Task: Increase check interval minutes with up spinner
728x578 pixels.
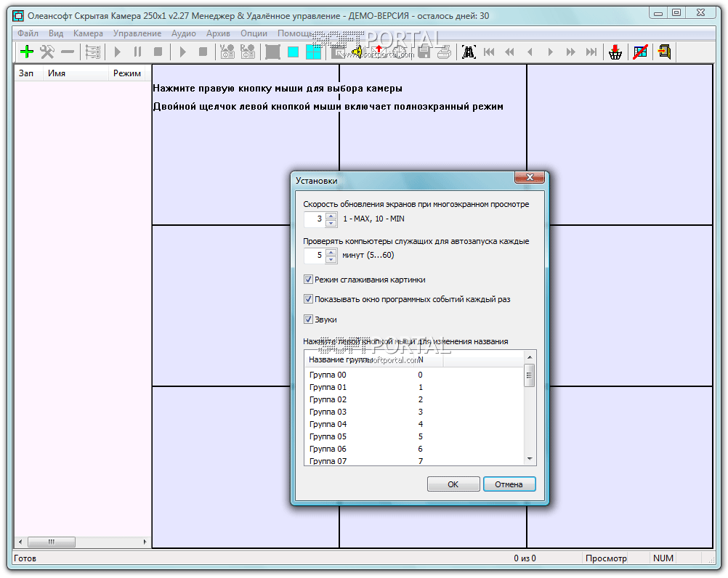Action: [x=331, y=252]
